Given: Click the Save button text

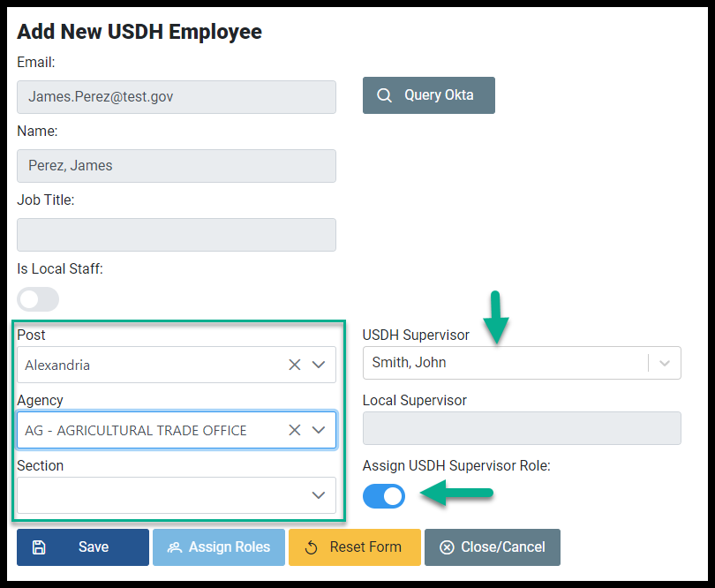Looking at the screenshot, I should pyautogui.click(x=94, y=547).
